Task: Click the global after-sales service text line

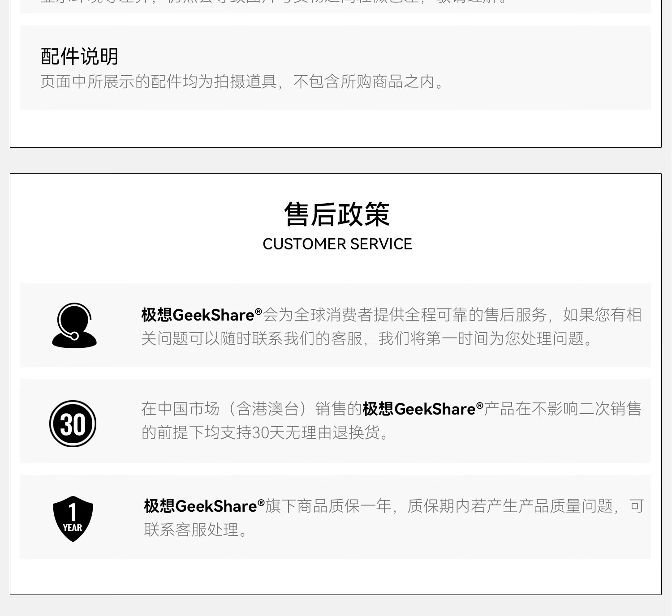Action: tap(391, 315)
